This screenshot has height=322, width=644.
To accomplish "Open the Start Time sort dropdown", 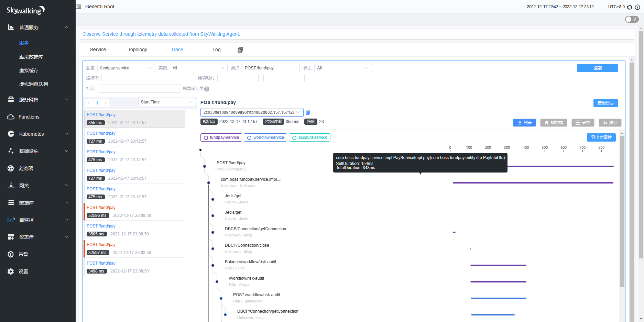I will (x=167, y=102).
